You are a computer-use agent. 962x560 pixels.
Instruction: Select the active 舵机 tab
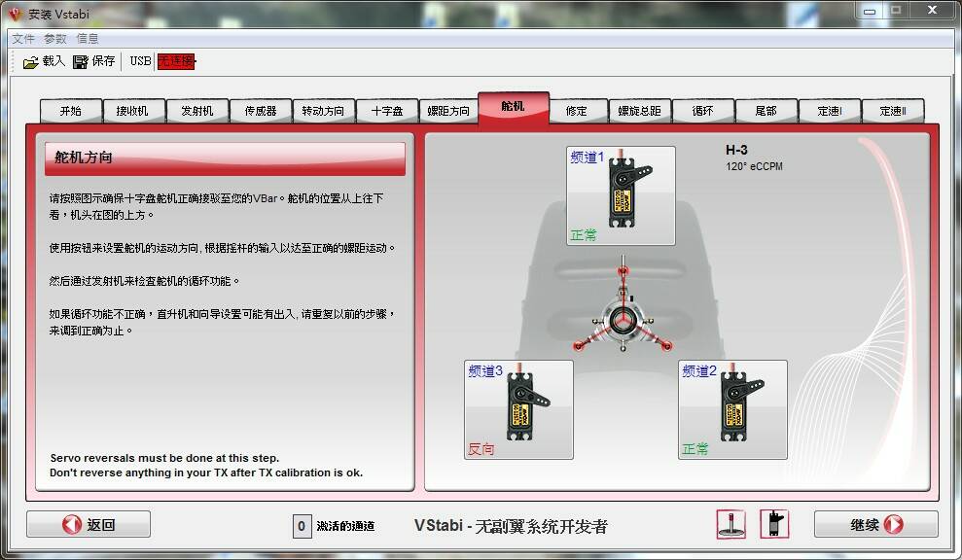coord(513,107)
